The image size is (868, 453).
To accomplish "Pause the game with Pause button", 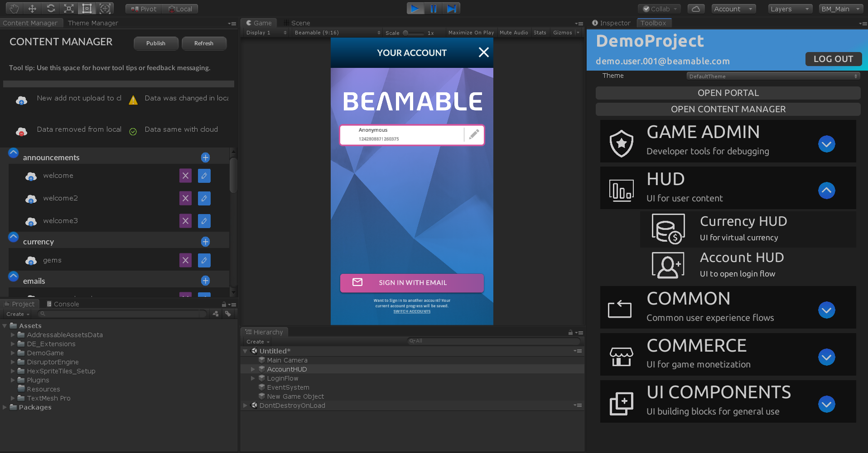I will point(433,9).
